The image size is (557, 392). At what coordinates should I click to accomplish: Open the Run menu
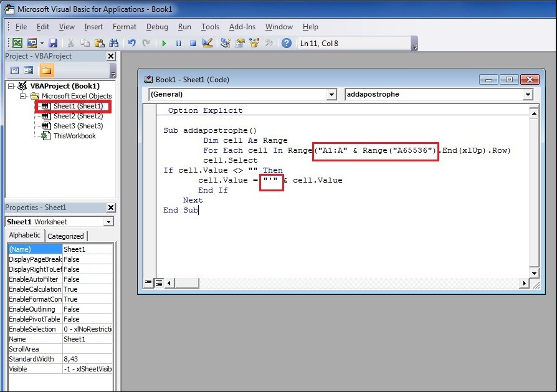[184, 27]
